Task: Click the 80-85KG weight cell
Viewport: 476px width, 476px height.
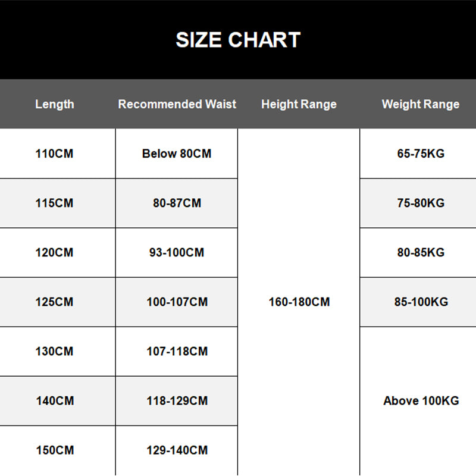Action: coord(421,252)
